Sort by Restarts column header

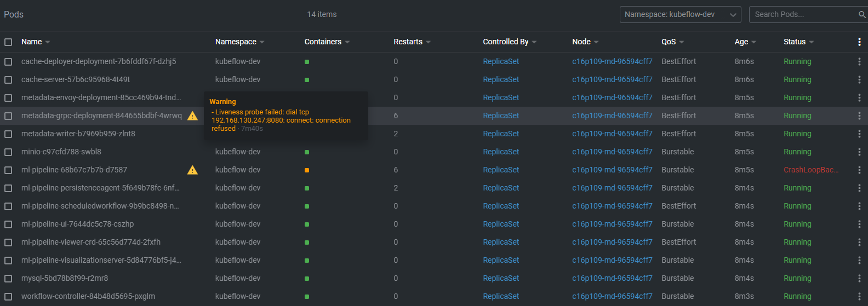[412, 42]
